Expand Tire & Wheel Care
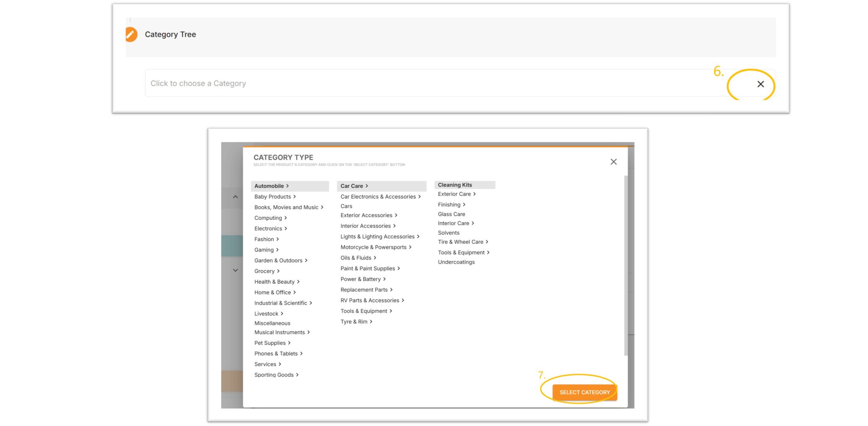Image resolution: width=868 pixels, height=426 pixels. [463, 242]
